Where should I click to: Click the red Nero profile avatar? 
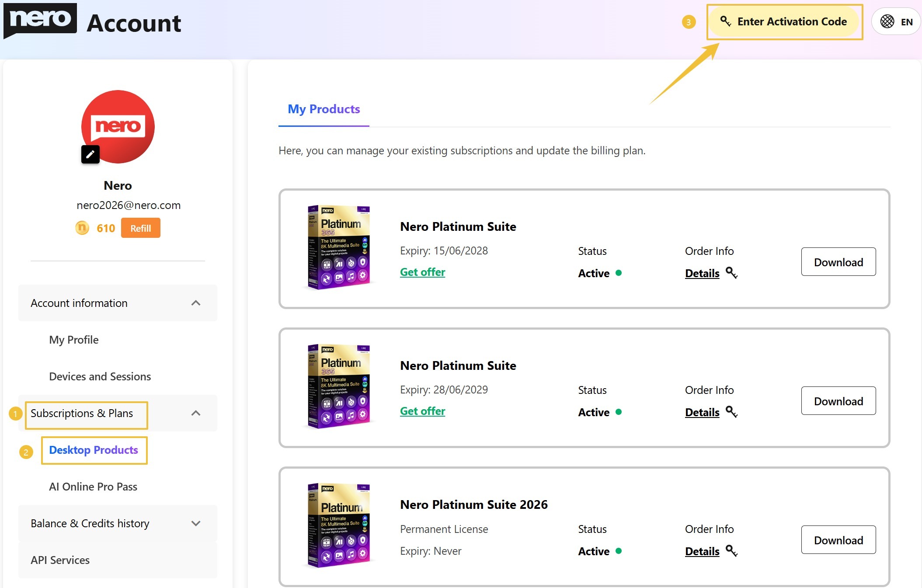[x=118, y=127]
